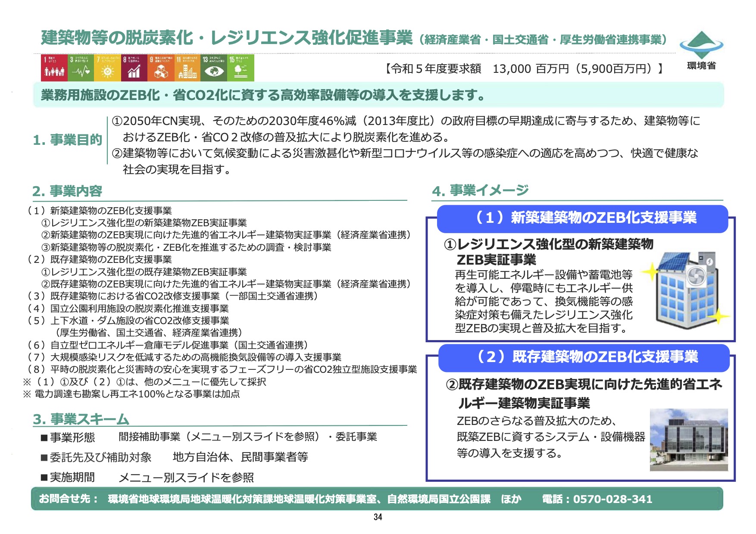This screenshot has width=756, height=534.
Task: Click the ■事業形態 label
Action: [68, 437]
